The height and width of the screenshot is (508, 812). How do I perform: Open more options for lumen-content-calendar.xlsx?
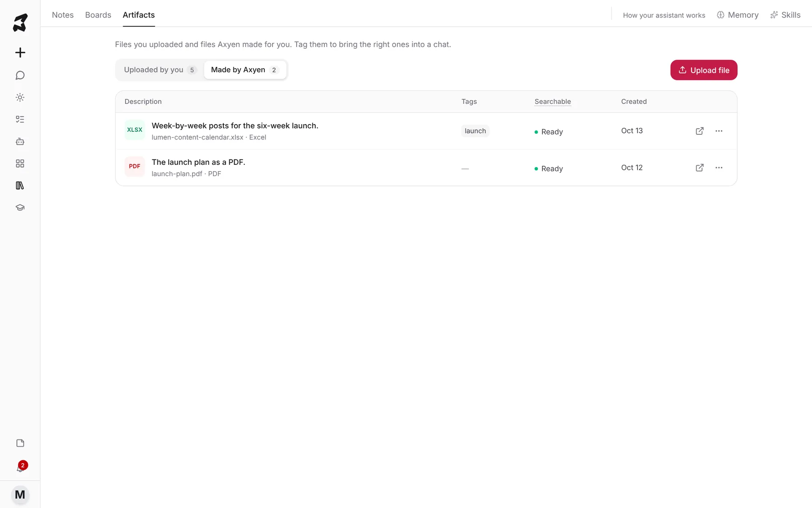coord(719,131)
